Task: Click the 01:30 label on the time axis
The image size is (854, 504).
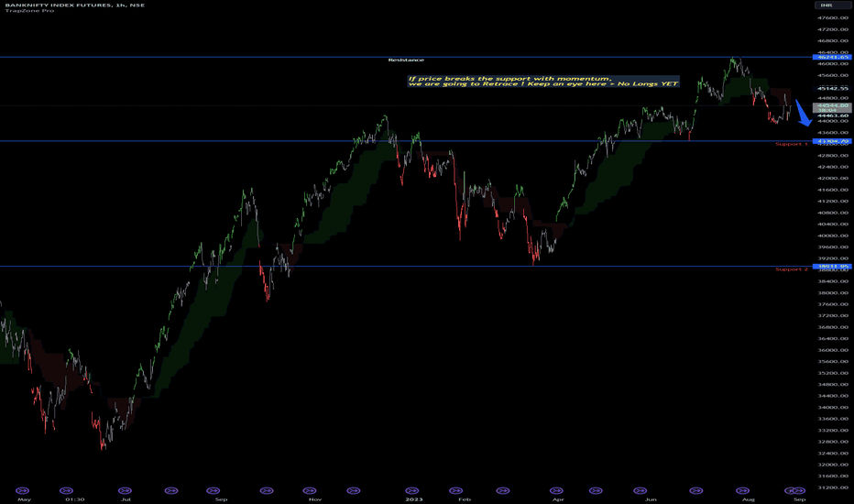Action: [x=74, y=499]
